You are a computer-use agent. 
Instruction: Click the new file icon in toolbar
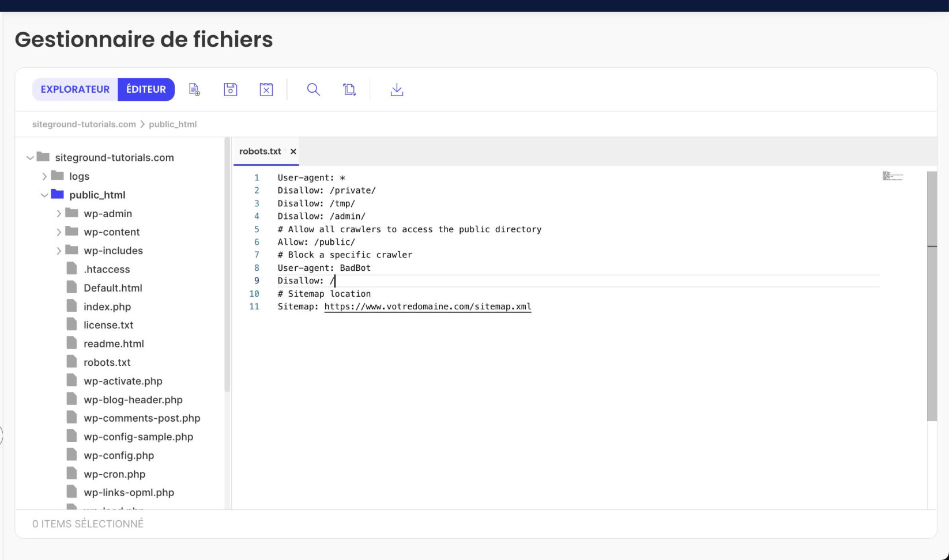[194, 89]
